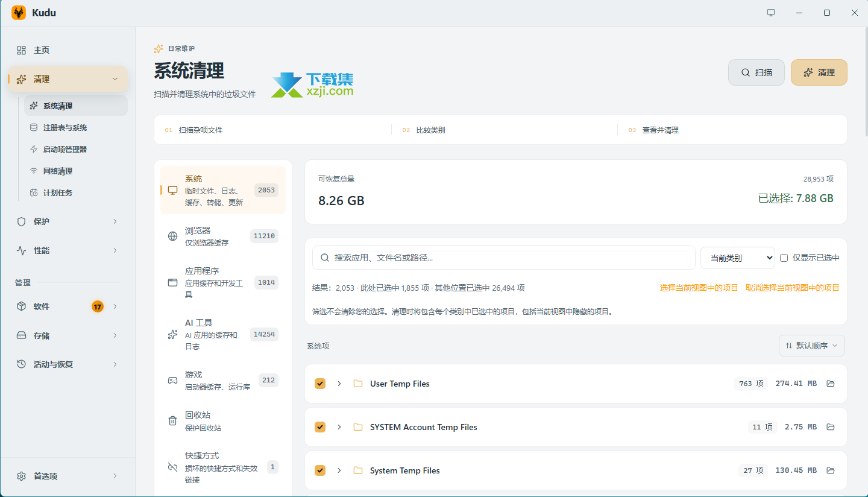Viewport: 868px width, 497px height.
Task: Click the 性能 pulse icon
Action: (x=22, y=250)
